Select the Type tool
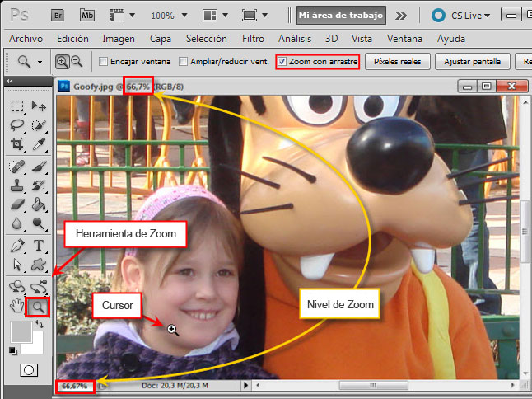532x399 pixels. pos(39,245)
